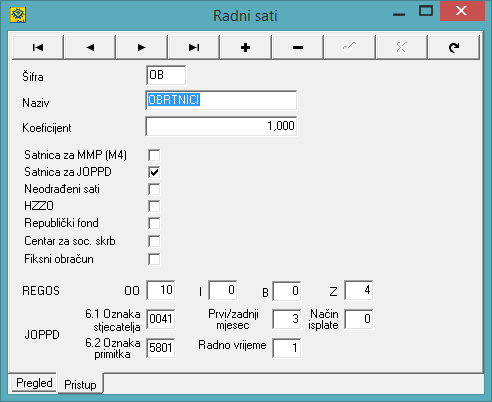Uncheck Satnica za JOPPD checkbox
The height and width of the screenshot is (402, 492).
pos(154,172)
